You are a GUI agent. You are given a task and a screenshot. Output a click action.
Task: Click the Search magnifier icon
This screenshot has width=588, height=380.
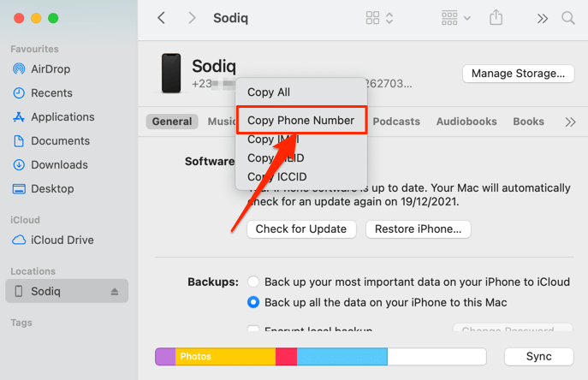click(568, 18)
